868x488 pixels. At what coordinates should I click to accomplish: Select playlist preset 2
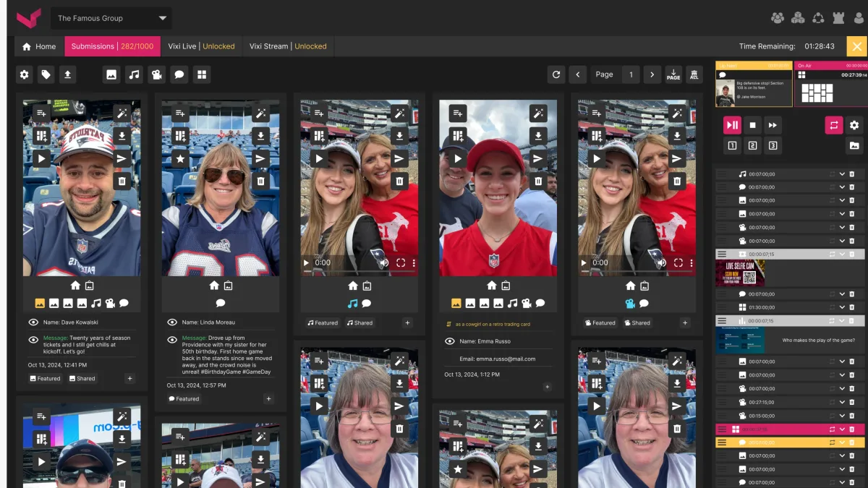(752, 146)
